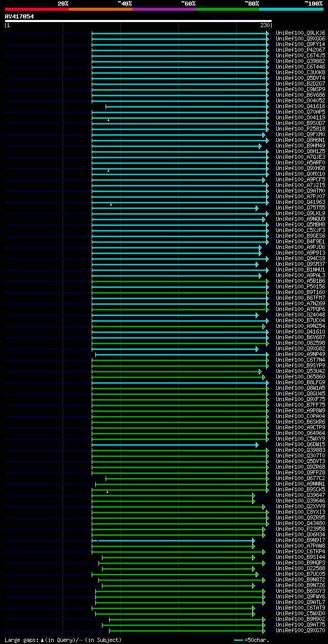
Task: Select the UniRef100_Q39647 label
Action: pyautogui.click(x=300, y=495)
